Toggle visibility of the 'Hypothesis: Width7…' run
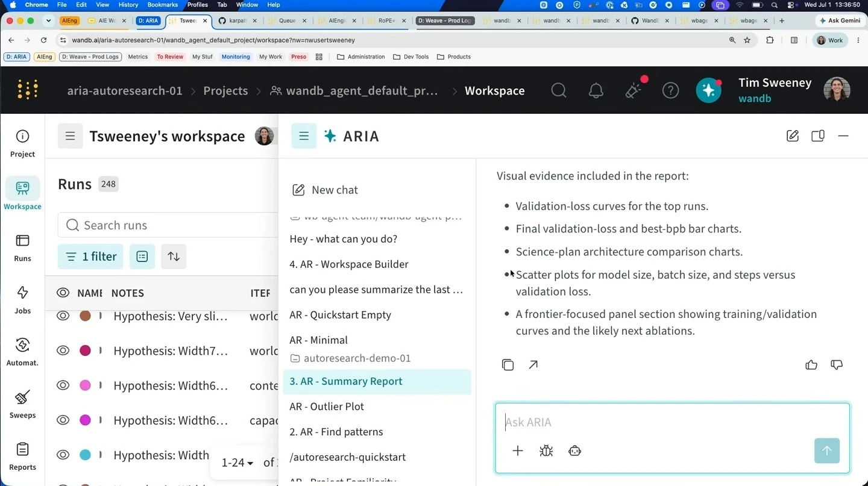The image size is (868, 486). tap(63, 350)
